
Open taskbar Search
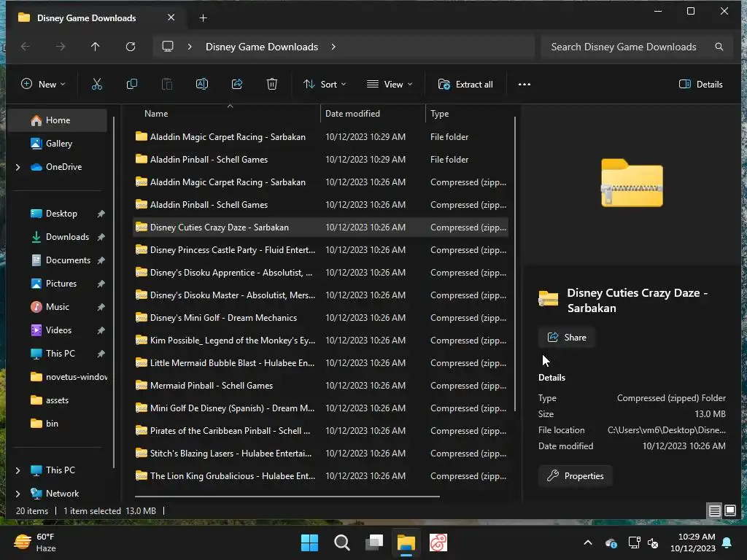(x=341, y=542)
